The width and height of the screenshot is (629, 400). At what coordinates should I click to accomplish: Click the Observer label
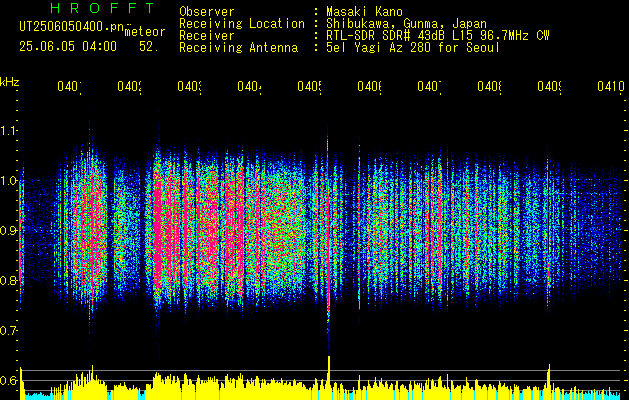(207, 12)
